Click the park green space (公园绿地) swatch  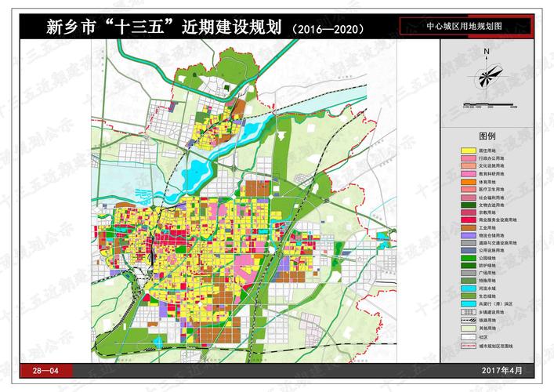click(x=468, y=256)
